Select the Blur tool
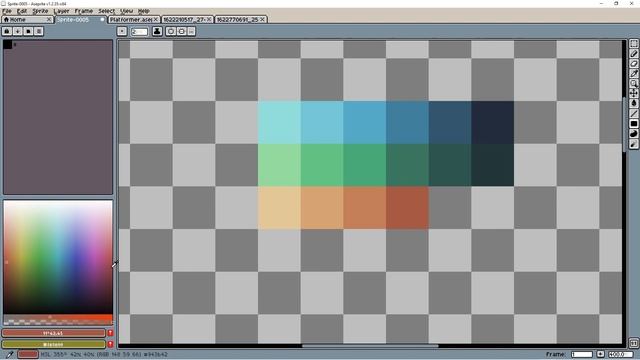The width and height of the screenshot is (640, 360). point(633,144)
